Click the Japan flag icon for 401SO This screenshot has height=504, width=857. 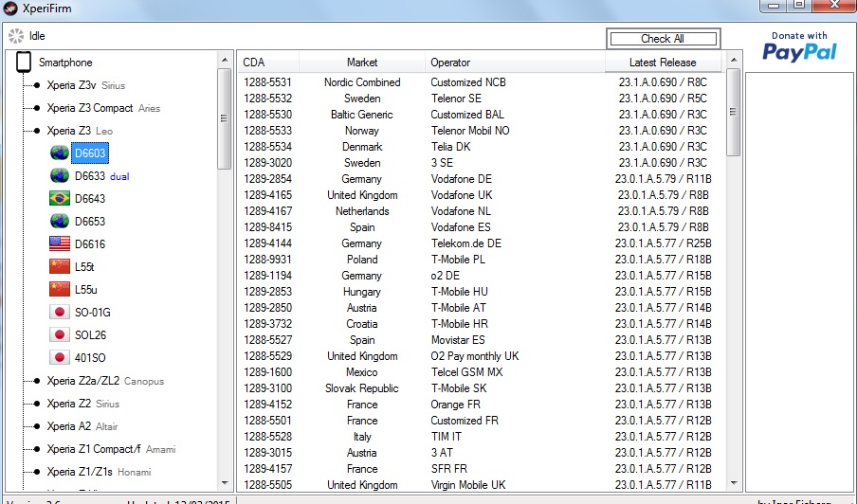(60, 357)
